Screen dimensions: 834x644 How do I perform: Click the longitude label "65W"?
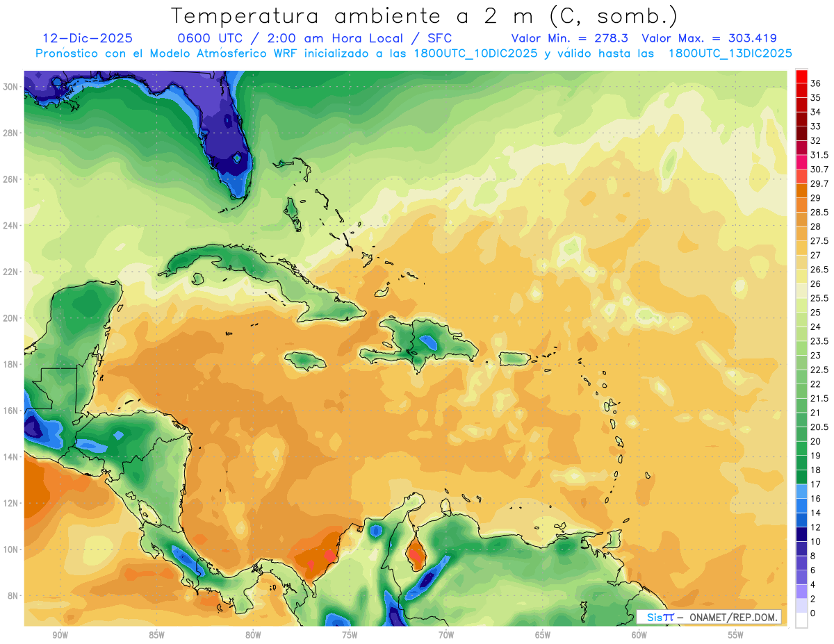[x=543, y=636]
